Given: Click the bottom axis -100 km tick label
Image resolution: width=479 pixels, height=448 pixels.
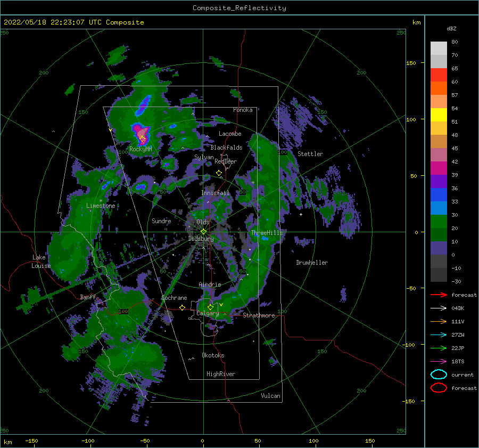Looking at the screenshot, I should (88, 441).
